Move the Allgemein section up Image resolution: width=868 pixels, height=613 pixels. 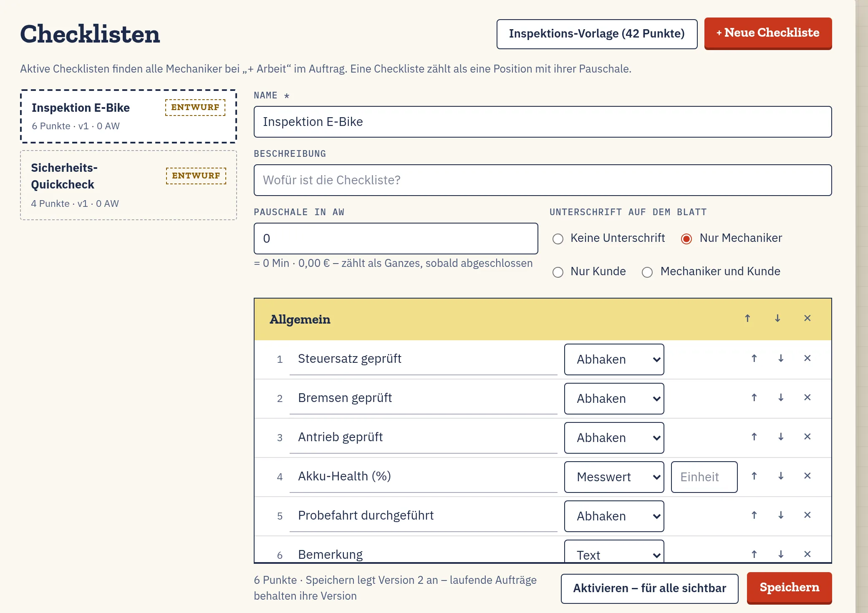click(x=747, y=319)
